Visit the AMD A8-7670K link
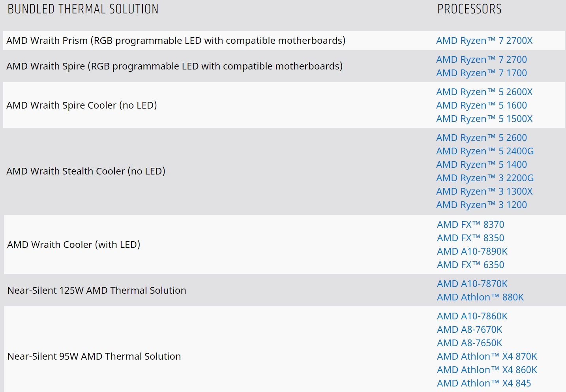 pyautogui.click(x=470, y=330)
